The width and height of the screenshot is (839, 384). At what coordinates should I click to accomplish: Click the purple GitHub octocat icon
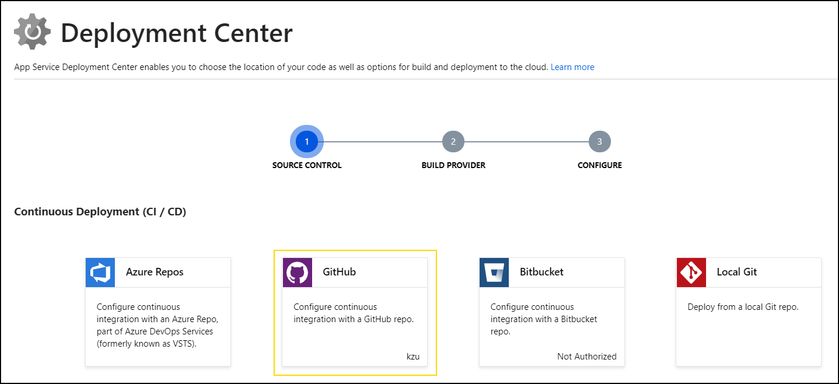(x=297, y=272)
